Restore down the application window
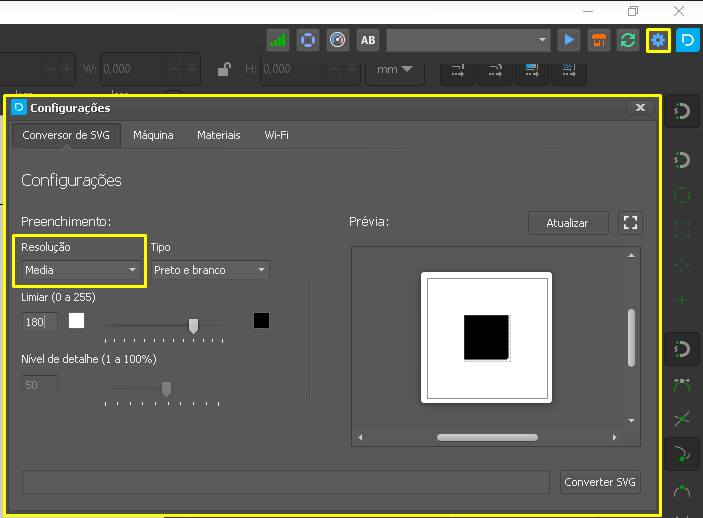Screen dimensions: 703x518 [633, 11]
